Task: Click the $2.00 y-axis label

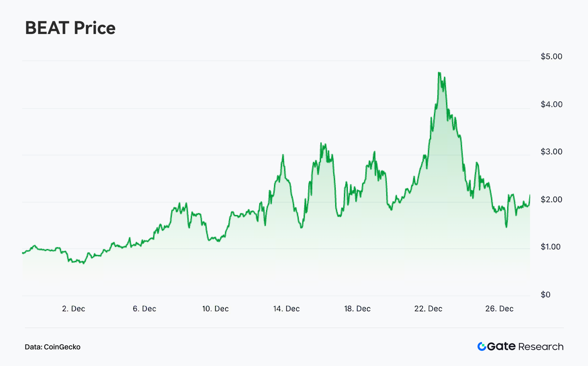Action: (x=551, y=200)
